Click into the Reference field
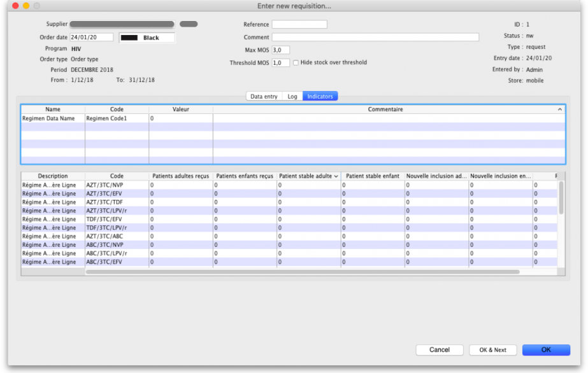The image size is (588, 373). point(299,24)
